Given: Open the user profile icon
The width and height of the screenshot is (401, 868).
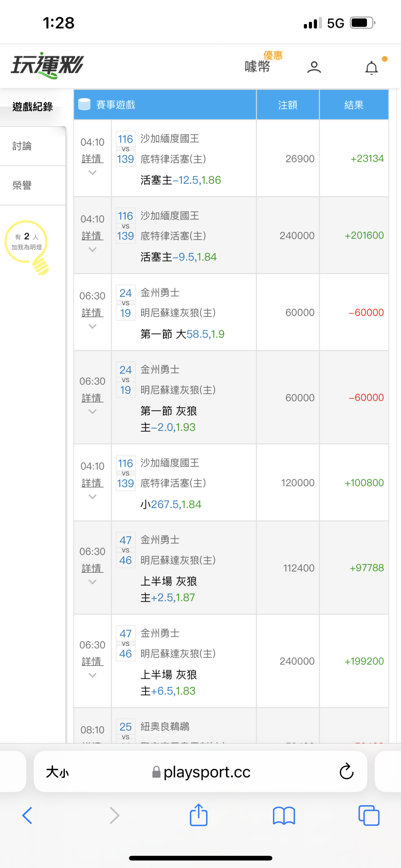Looking at the screenshot, I should 314,67.
